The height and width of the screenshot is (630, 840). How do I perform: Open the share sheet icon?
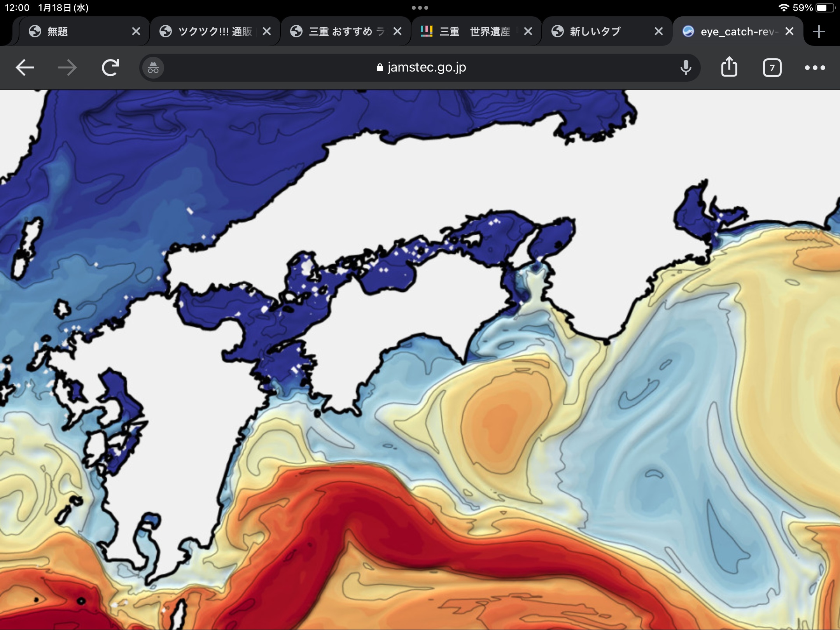[729, 67]
